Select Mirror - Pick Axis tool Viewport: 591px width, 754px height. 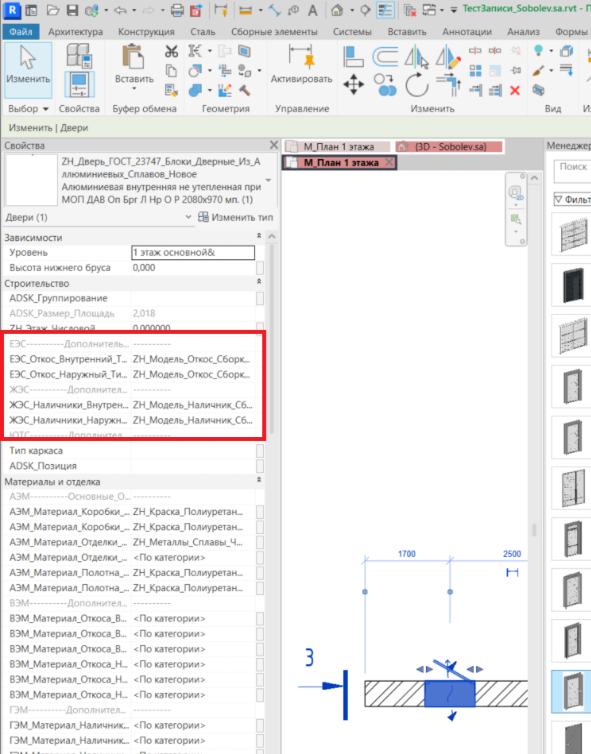tap(416, 57)
